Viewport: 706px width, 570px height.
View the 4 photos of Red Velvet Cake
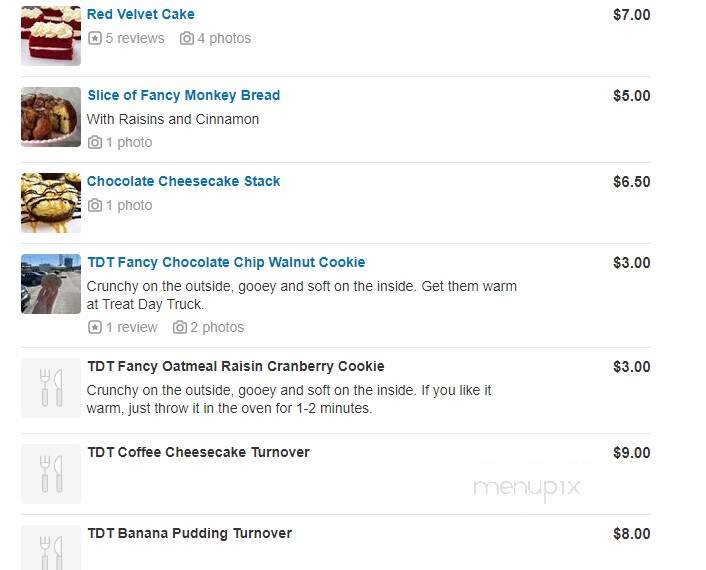[224, 39]
